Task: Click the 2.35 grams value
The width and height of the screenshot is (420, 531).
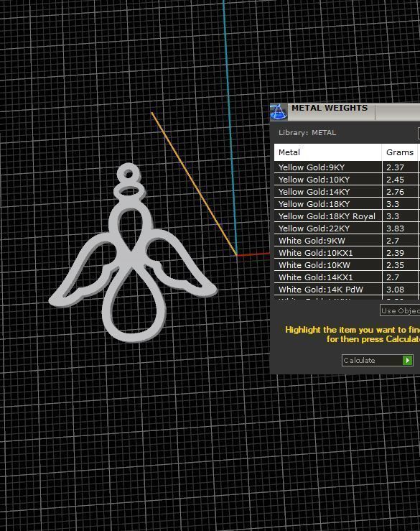Action: [395, 265]
